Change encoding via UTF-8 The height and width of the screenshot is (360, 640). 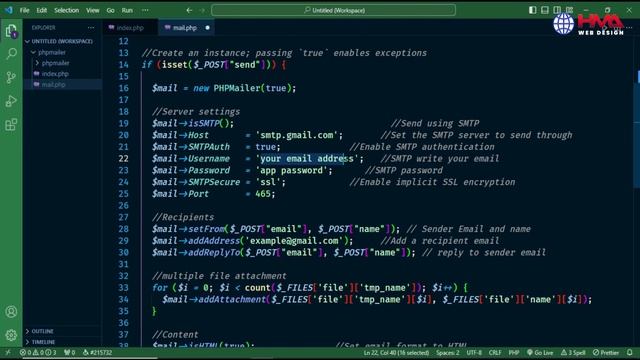click(474, 352)
